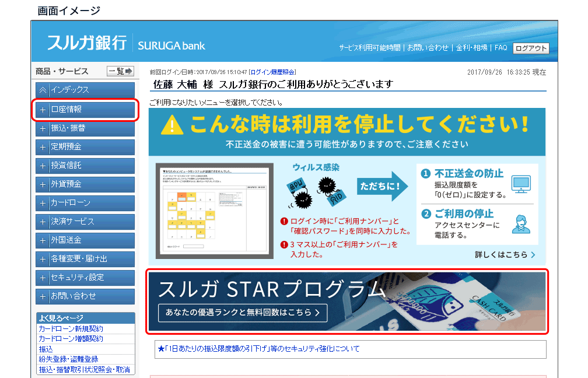The image size is (588, 378).
Task: Click the スルガ STARプログラム banner title
Action: (272, 289)
